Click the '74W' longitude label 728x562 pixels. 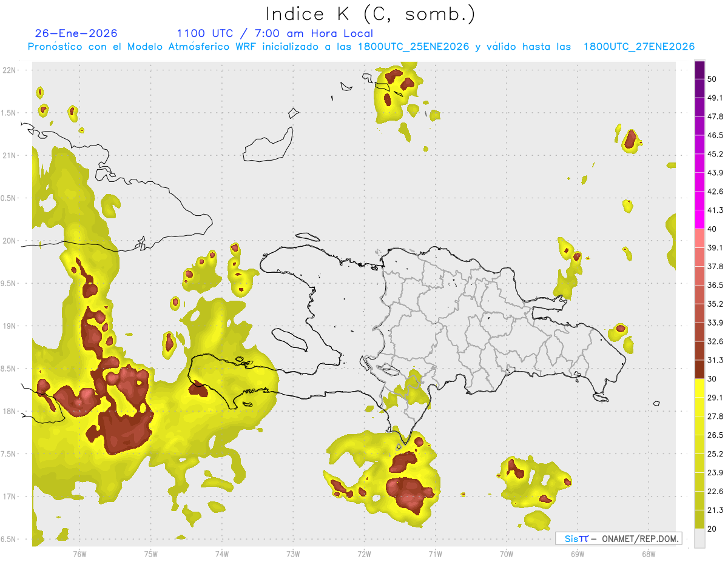click(222, 554)
